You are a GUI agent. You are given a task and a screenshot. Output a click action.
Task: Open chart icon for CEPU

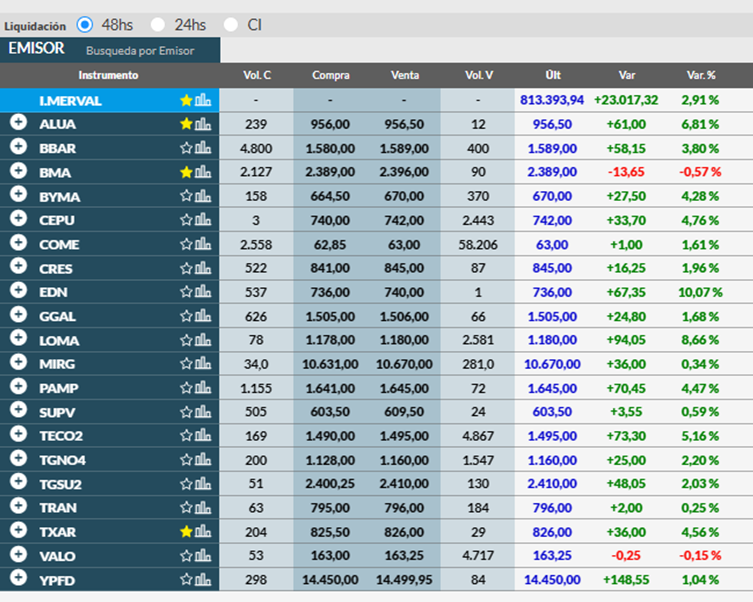click(203, 220)
